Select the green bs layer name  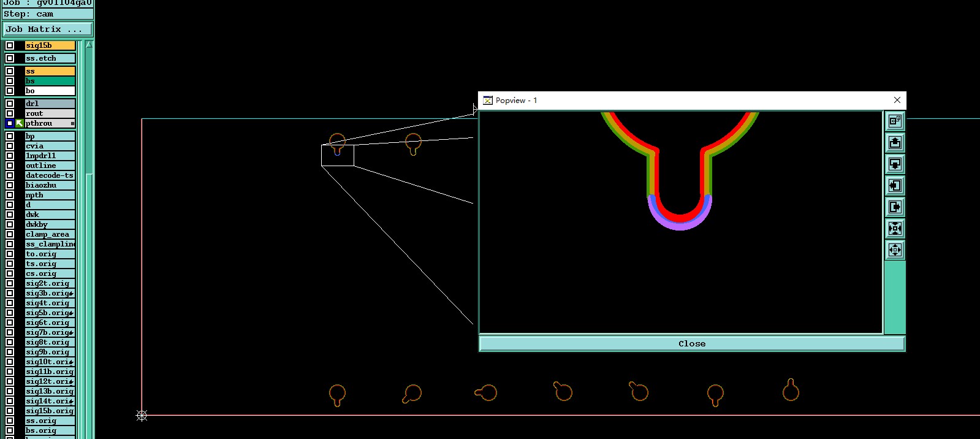pos(50,81)
